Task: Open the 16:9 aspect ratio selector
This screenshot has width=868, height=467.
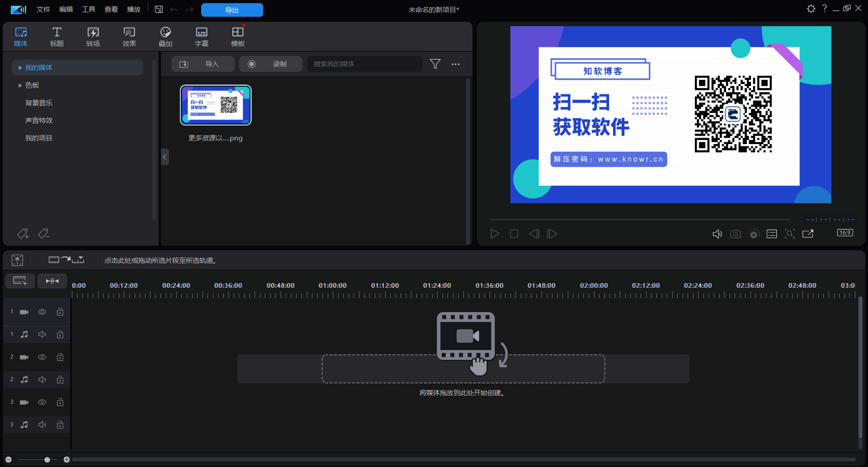Action: 845,233
